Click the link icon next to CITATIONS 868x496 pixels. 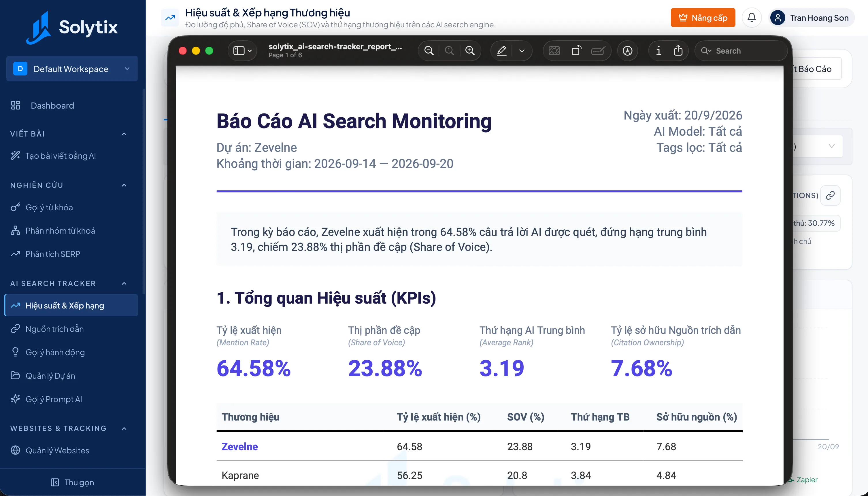coord(831,196)
